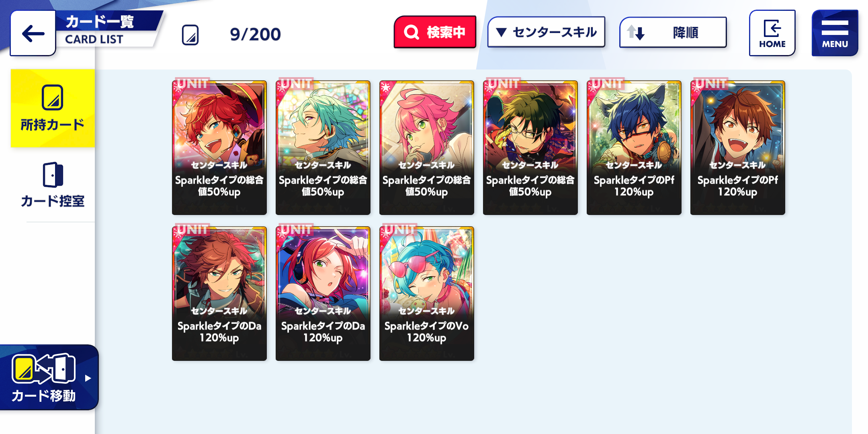Viewport: 868px width, 434px height.
Task: Select the blue-haired wolf ears Pf card
Action: click(634, 147)
